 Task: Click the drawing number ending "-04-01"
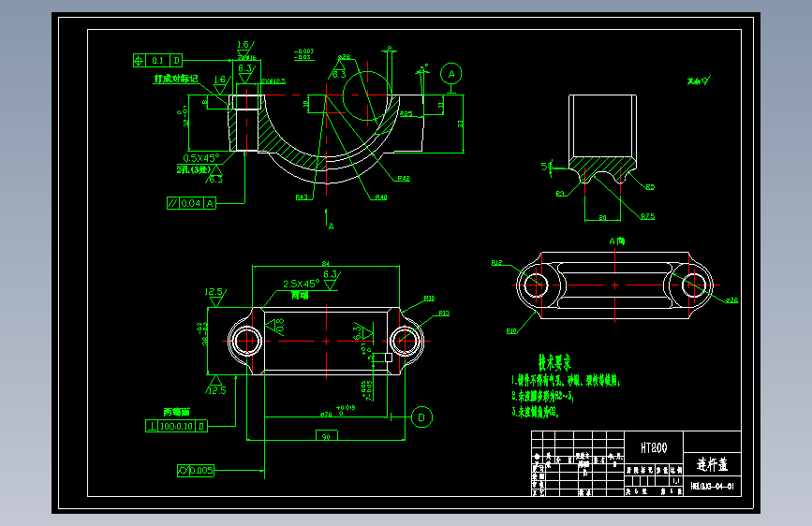pos(712,486)
